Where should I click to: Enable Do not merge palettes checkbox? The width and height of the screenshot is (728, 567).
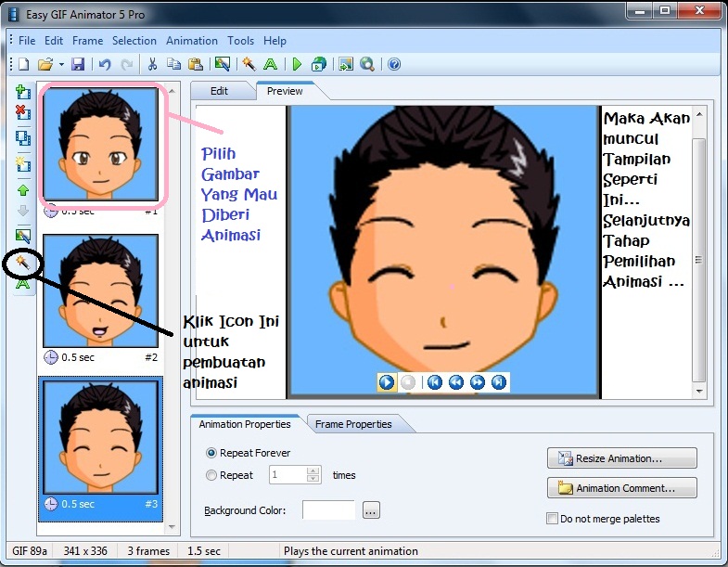click(x=552, y=518)
